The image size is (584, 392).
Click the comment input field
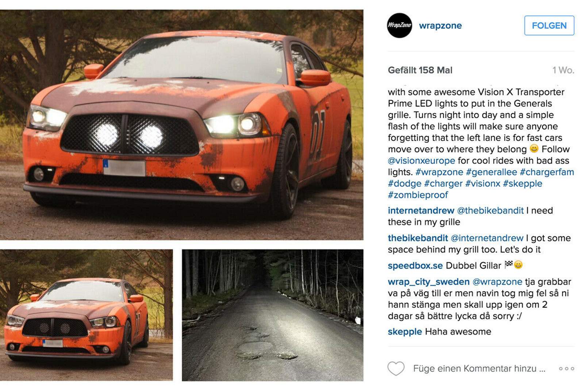tap(479, 369)
